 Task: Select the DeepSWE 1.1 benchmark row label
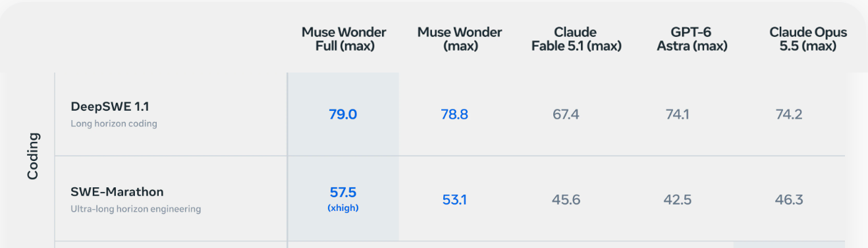(x=105, y=106)
